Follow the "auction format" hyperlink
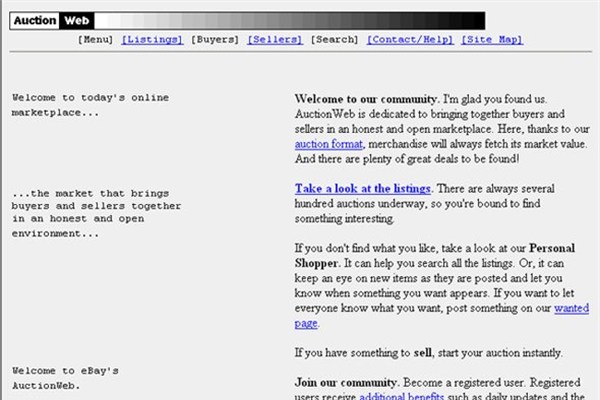This screenshot has width=600, height=400. pyautogui.click(x=328, y=144)
